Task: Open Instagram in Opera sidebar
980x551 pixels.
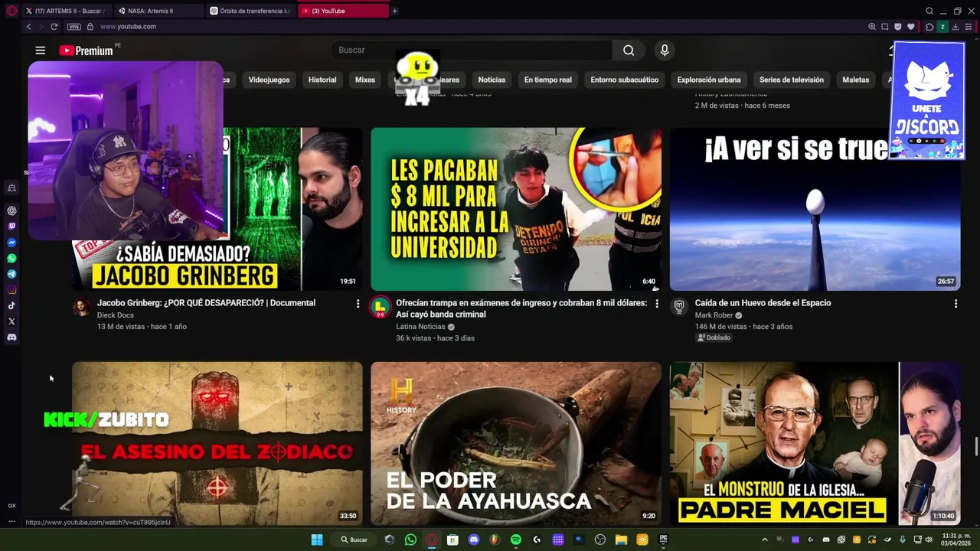Action: pos(11,290)
